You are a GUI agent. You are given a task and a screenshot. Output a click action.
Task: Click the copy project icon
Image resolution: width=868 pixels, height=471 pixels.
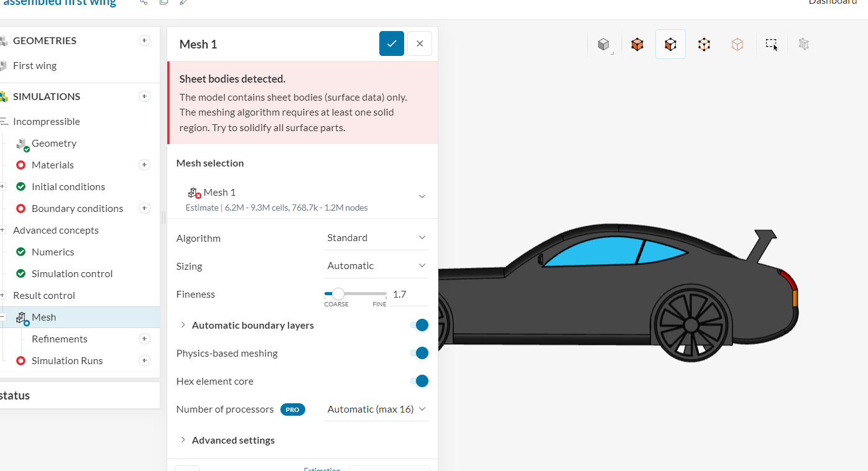pos(163,3)
